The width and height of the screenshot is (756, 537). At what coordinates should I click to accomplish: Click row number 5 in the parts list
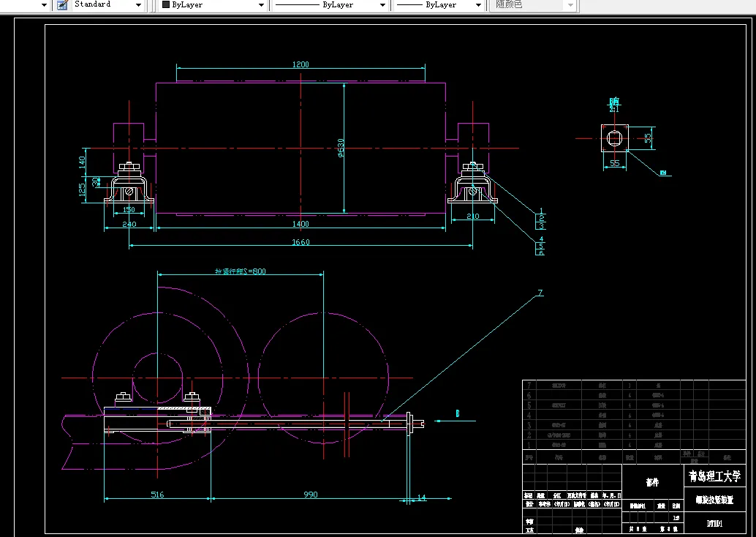pyautogui.click(x=529, y=405)
